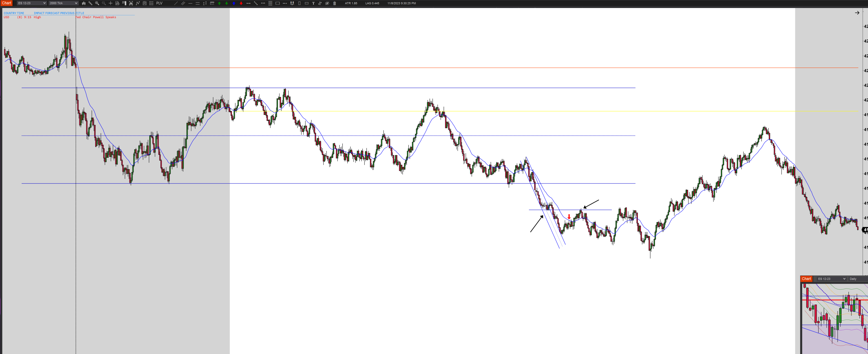Screen dimensions: 868x354
Task: Click the zoom in magnifier icon
Action: (x=97, y=3)
